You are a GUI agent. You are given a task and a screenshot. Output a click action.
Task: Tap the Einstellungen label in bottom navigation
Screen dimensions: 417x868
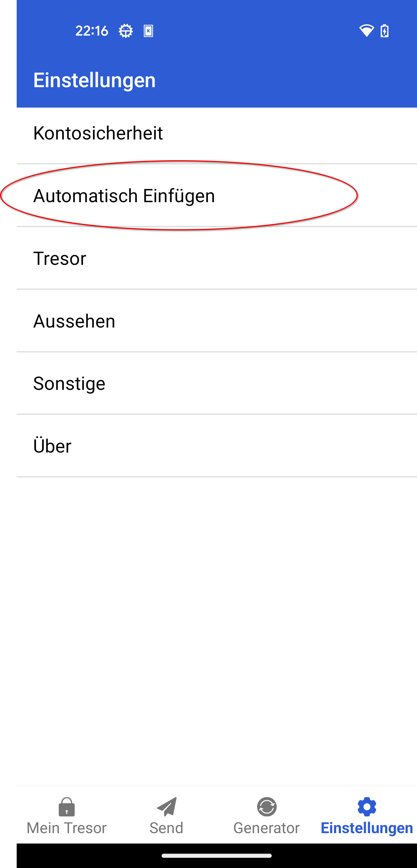click(x=367, y=828)
